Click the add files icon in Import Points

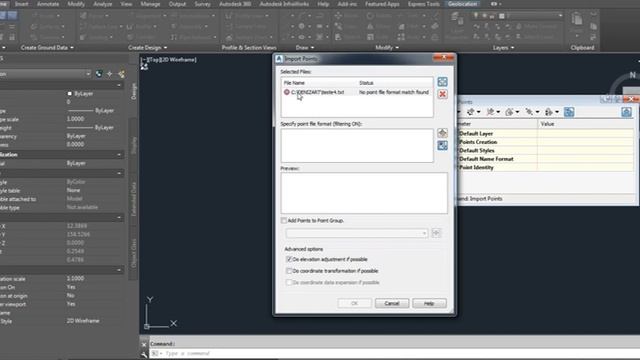[442, 82]
